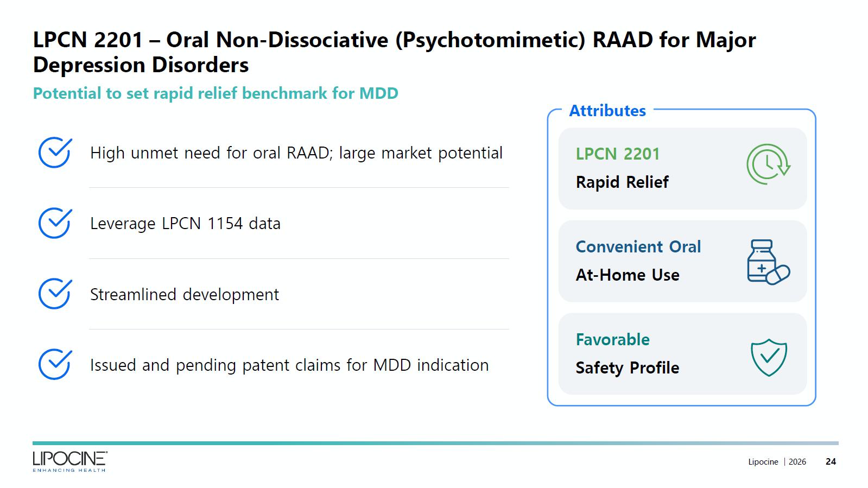
Task: Click the High unmet need bullet text
Action: pyautogui.click(x=296, y=153)
